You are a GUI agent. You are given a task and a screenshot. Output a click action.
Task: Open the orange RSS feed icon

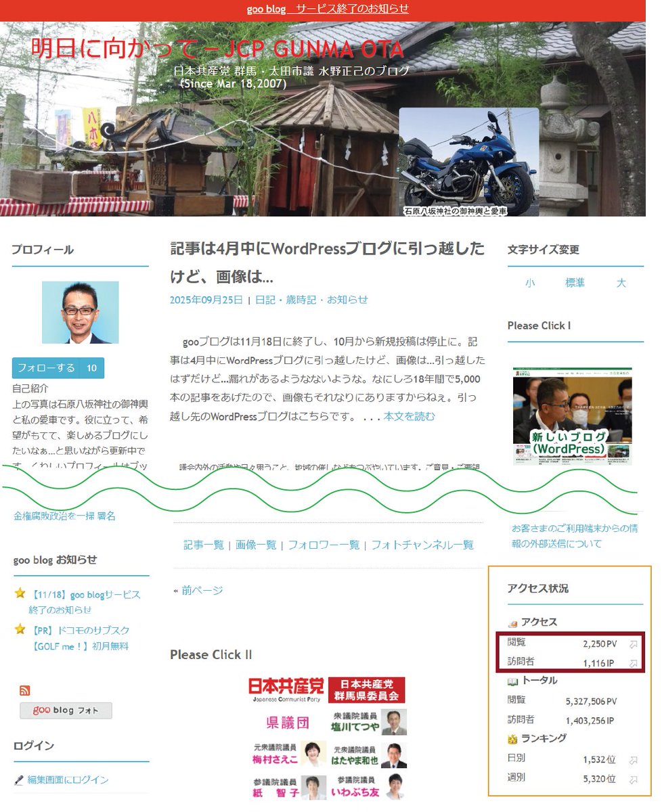click(24, 690)
